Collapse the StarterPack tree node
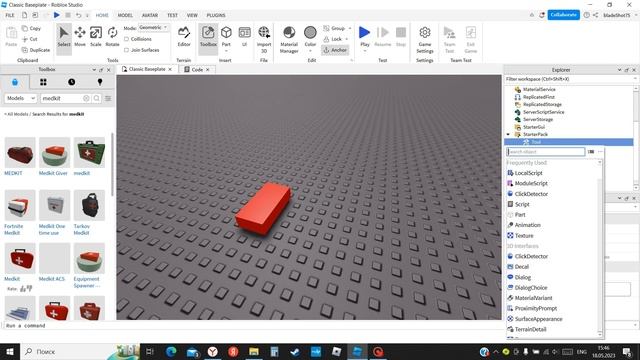 [x=508, y=134]
